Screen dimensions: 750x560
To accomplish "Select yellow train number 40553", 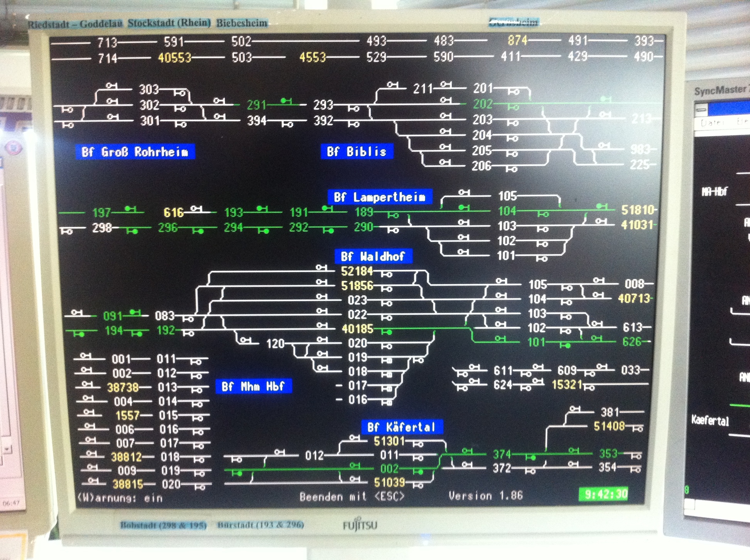I will coord(174,58).
